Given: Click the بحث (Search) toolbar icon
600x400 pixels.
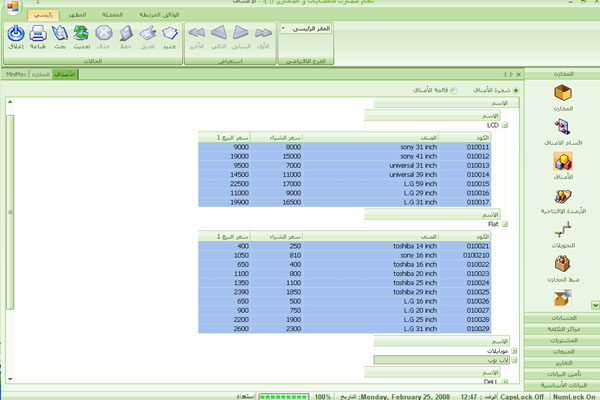Looking at the screenshot, I should [59, 35].
